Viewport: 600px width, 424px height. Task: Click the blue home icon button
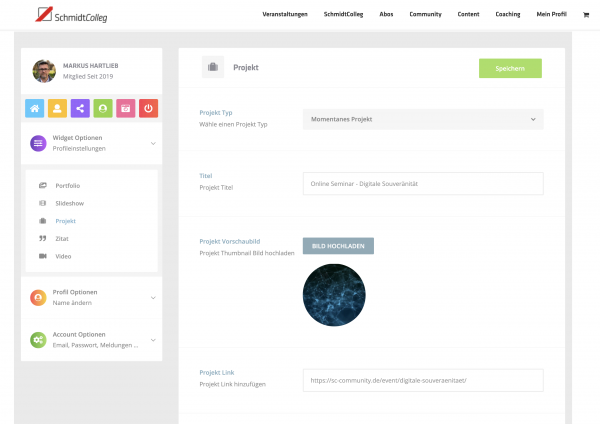click(x=34, y=108)
